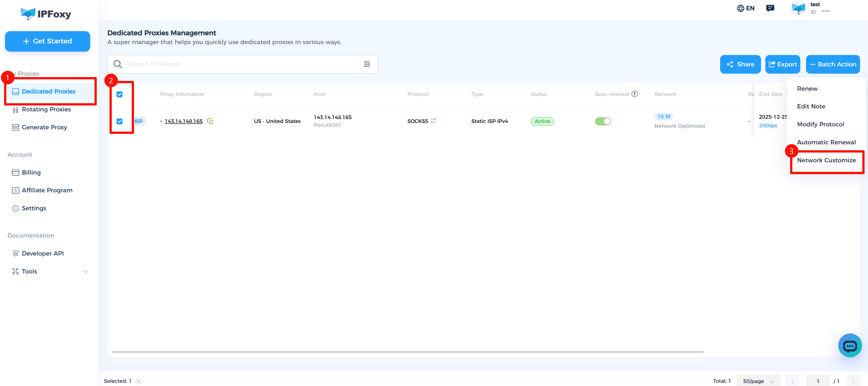Uncheck the 143.14.148.165 proxy row checkbox

tap(120, 121)
